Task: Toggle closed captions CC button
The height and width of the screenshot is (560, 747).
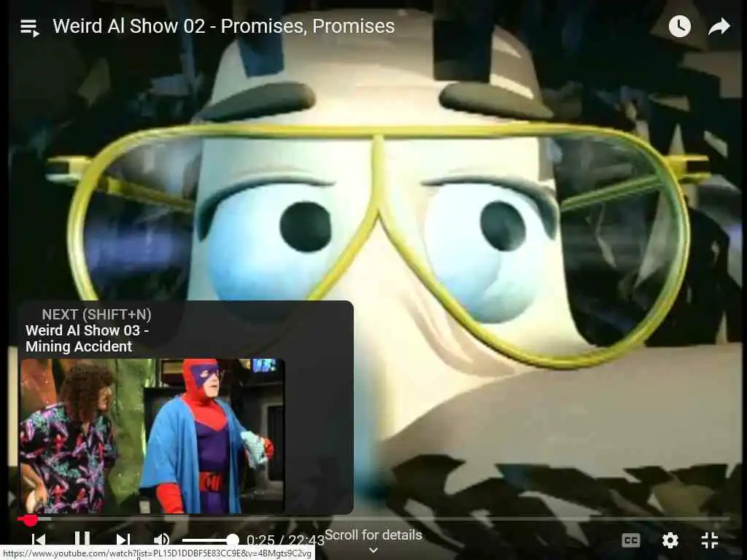Action: [631, 540]
